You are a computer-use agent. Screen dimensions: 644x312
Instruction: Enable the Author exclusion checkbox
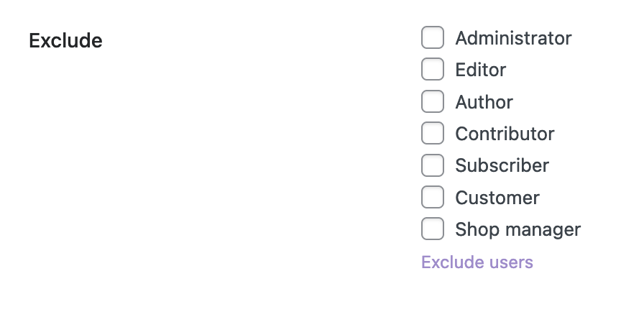click(433, 101)
